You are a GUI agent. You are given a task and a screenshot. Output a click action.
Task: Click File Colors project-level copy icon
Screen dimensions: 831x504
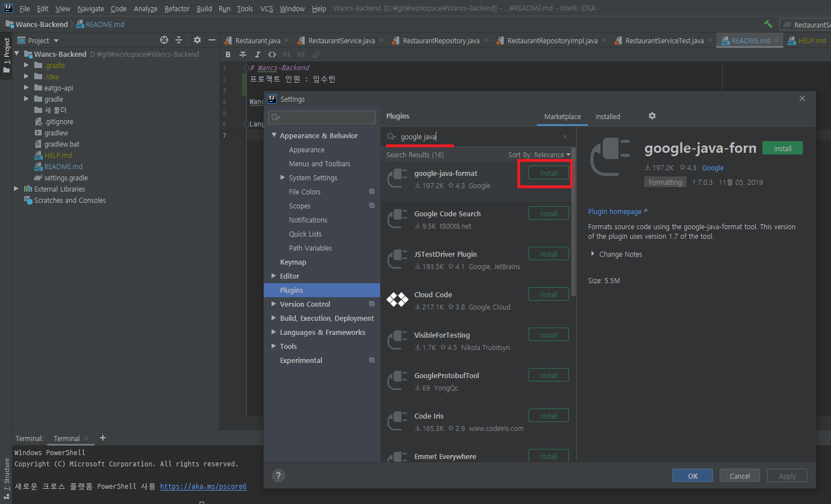pyautogui.click(x=372, y=192)
